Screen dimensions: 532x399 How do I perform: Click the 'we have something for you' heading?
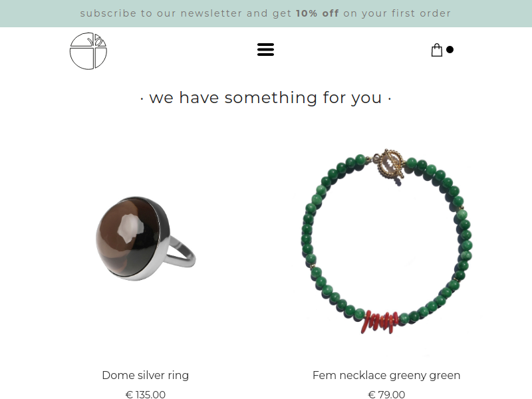tap(265, 98)
